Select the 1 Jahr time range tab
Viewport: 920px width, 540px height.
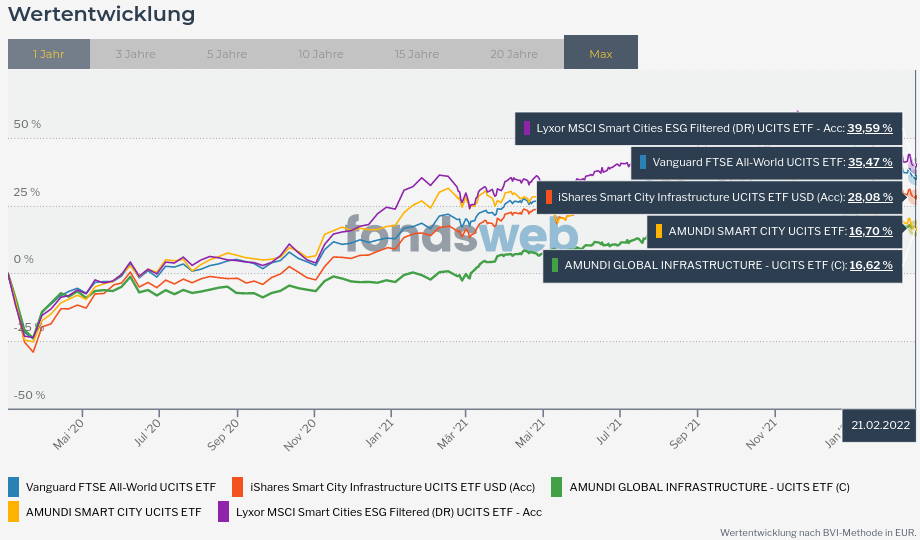pos(48,54)
